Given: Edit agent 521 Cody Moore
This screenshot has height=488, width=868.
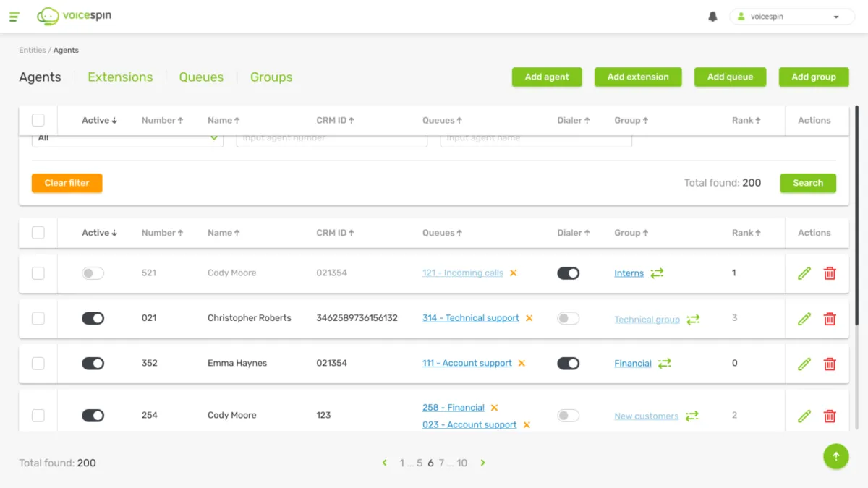Looking at the screenshot, I should (x=804, y=273).
